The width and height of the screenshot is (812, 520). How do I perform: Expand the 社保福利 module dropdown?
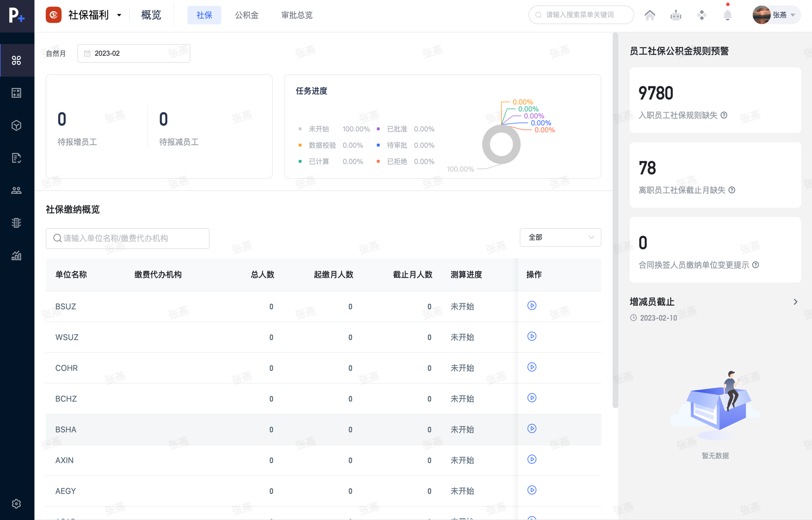[x=119, y=15]
